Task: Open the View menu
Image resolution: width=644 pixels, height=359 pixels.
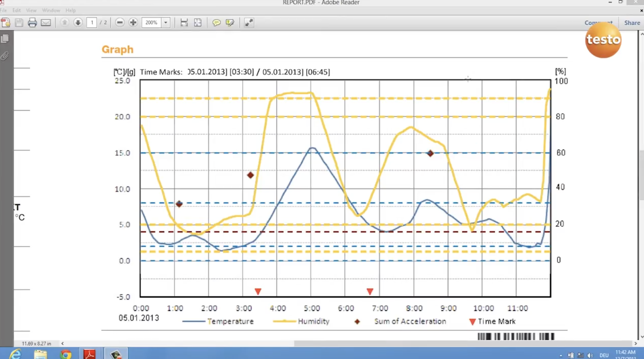Action: 31,10
